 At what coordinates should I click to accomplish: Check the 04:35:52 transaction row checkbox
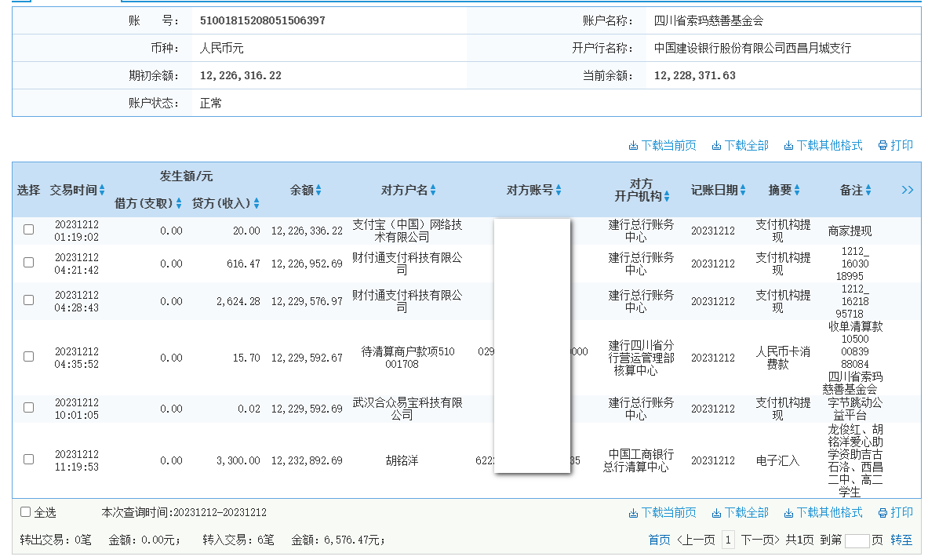28,356
